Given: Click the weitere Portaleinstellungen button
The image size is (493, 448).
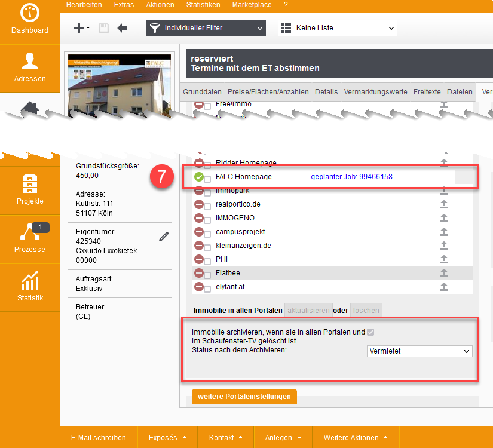Looking at the screenshot, I should click(244, 397).
